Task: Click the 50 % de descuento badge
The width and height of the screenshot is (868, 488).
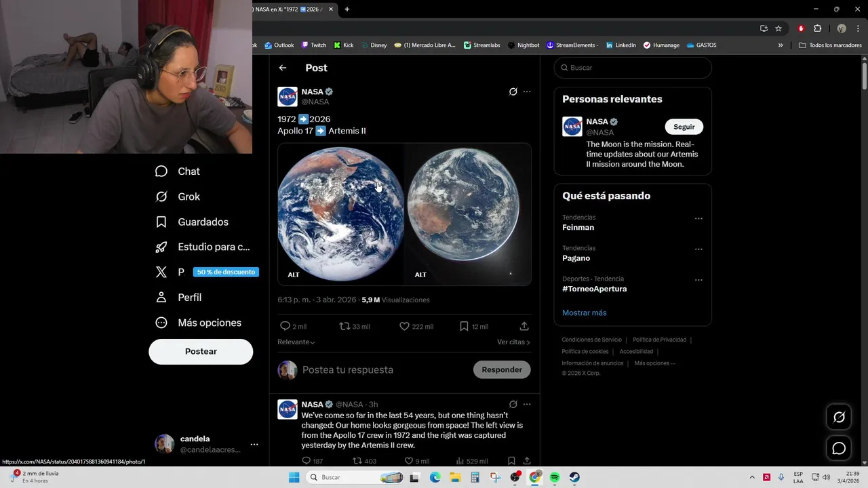Action: [226, 272]
